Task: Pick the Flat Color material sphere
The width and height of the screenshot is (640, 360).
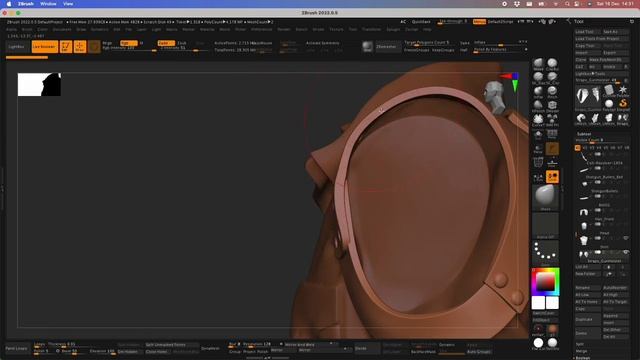Action: coord(538,343)
